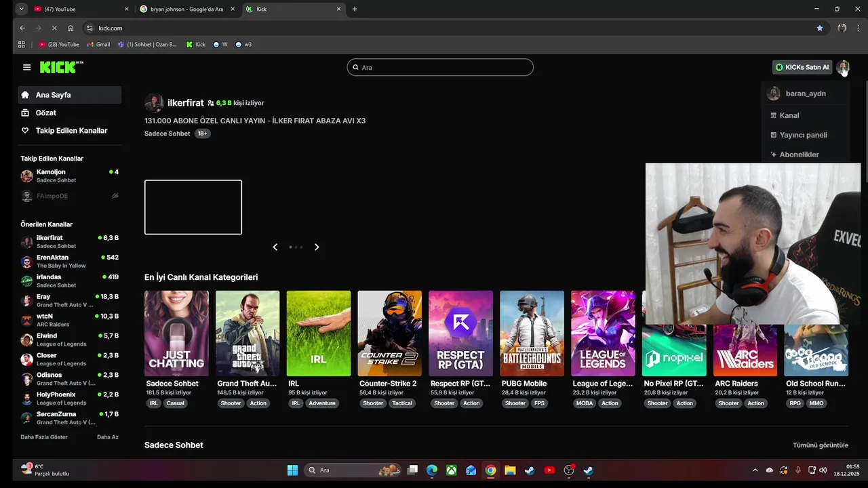Open the Gmail bookmark
The width and height of the screenshot is (868, 488).
click(x=98, y=45)
